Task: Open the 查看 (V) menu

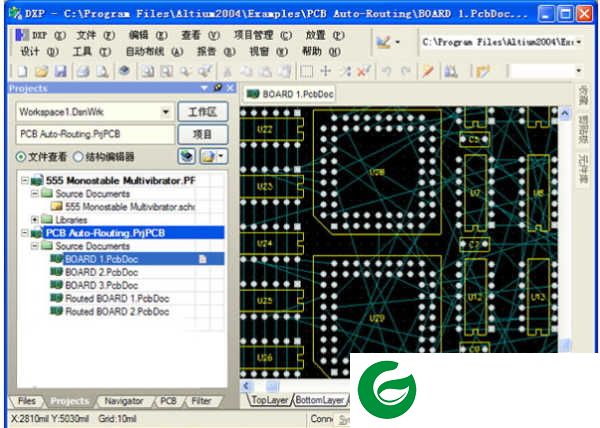Action: (x=201, y=35)
